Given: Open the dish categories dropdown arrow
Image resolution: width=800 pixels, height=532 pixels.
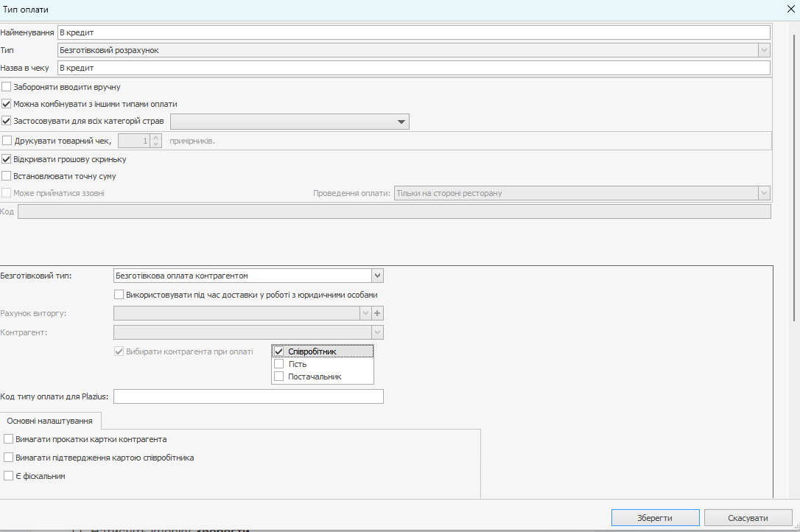Looking at the screenshot, I should [401, 122].
